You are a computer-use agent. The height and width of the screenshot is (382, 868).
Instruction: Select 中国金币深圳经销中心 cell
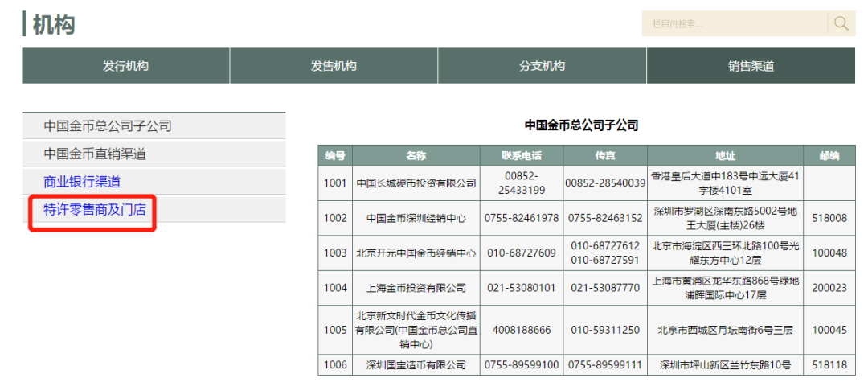pyautogui.click(x=416, y=218)
